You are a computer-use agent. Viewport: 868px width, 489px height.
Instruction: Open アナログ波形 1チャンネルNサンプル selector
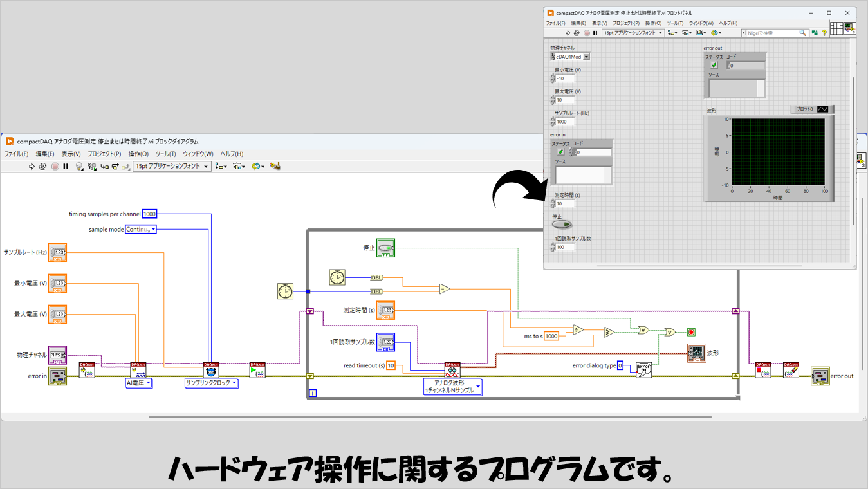point(453,387)
